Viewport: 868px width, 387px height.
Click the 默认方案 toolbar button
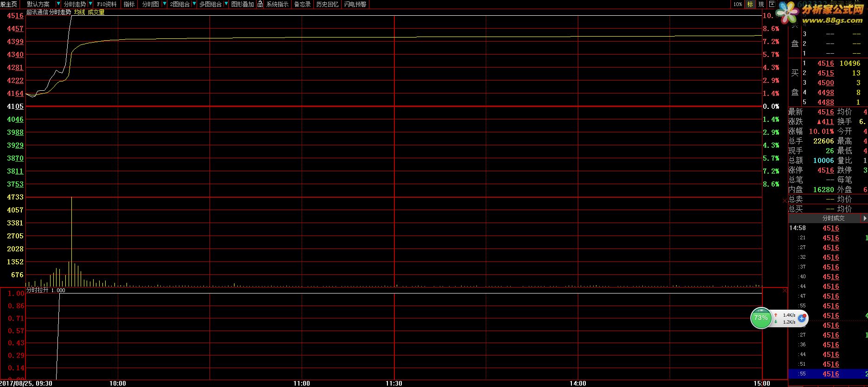pyautogui.click(x=38, y=4)
